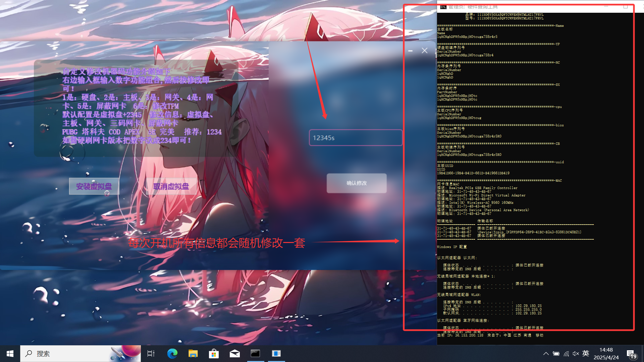This screenshot has height=362, width=644.
Task: Click the PUBG 塔科夫 COD APEX recommendation line
Action: pyautogui.click(x=142, y=132)
